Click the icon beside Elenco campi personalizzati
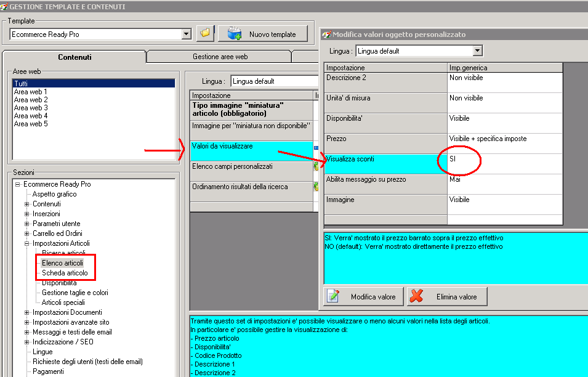The height and width of the screenshot is (377, 588). click(x=316, y=166)
